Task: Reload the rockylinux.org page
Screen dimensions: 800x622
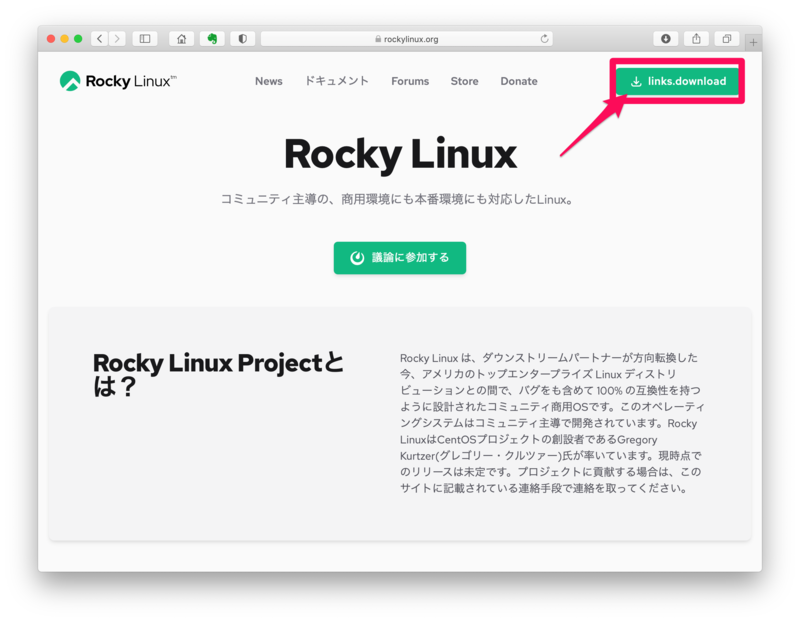Action: pos(544,39)
